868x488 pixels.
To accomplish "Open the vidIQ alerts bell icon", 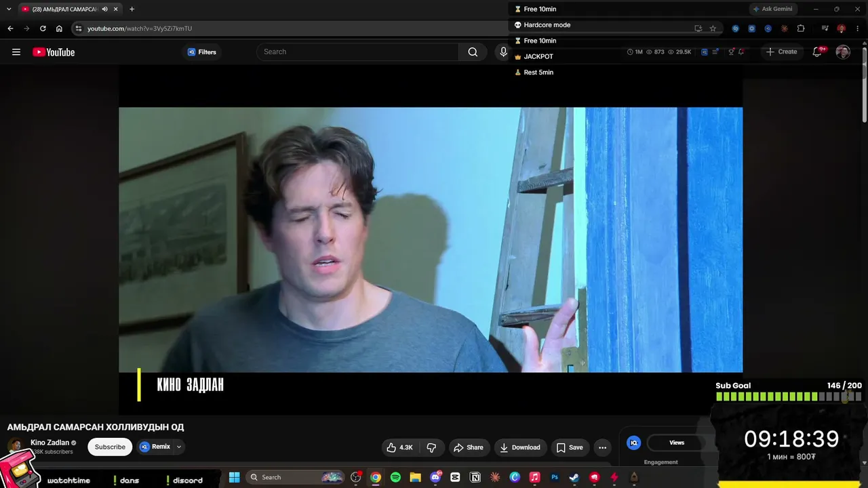I will coord(741,52).
